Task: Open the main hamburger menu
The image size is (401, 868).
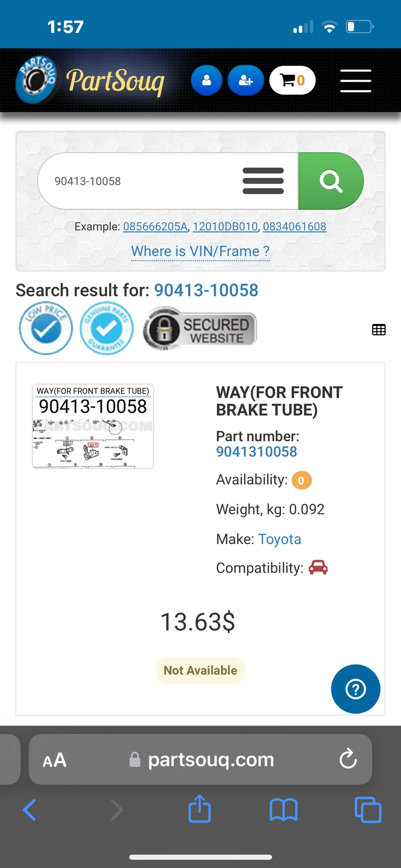Action: [356, 80]
